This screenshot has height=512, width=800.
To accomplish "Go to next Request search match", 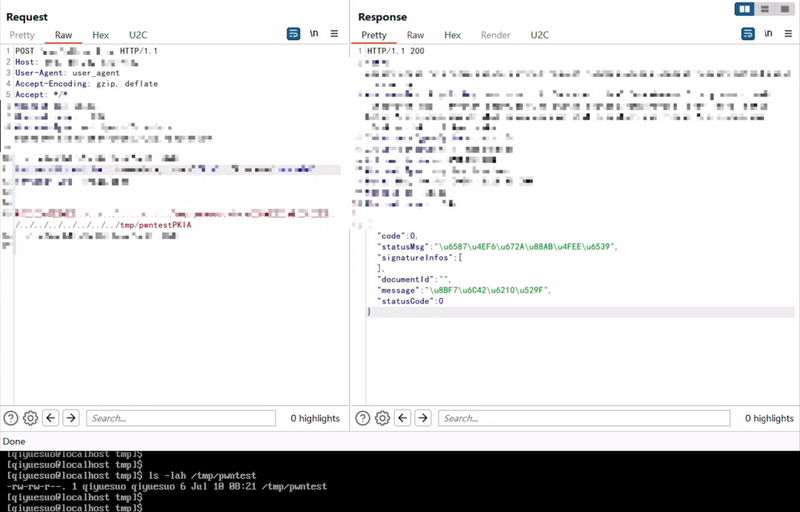I will coord(71,418).
